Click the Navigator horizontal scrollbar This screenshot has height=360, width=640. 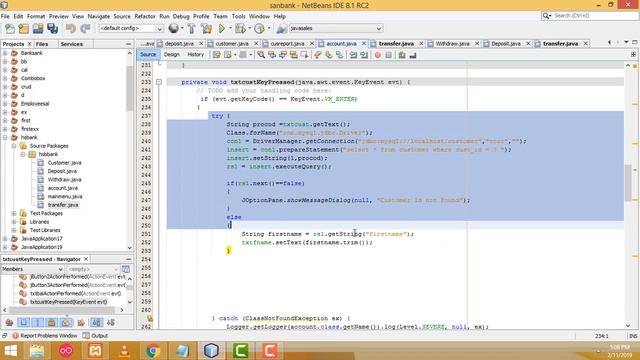point(63,310)
